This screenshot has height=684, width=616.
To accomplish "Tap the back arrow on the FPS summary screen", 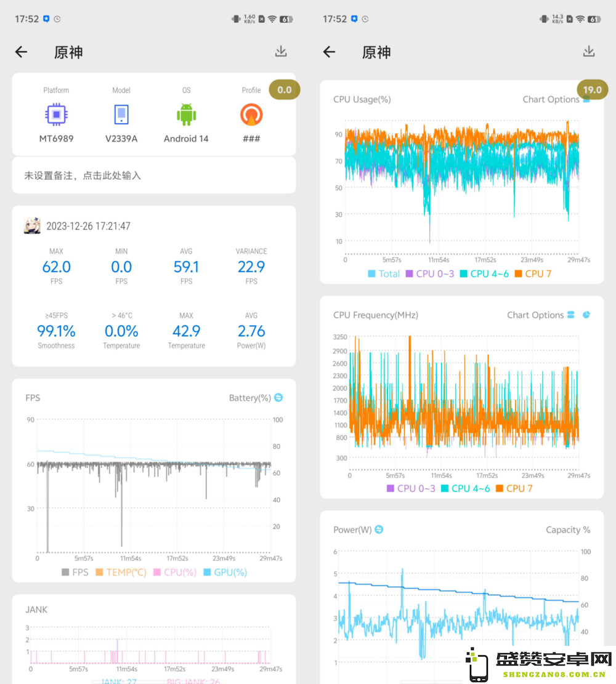I will 21,52.
